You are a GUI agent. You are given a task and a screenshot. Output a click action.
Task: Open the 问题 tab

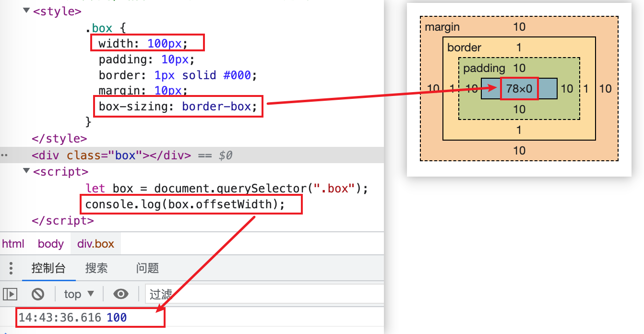pyautogui.click(x=147, y=268)
